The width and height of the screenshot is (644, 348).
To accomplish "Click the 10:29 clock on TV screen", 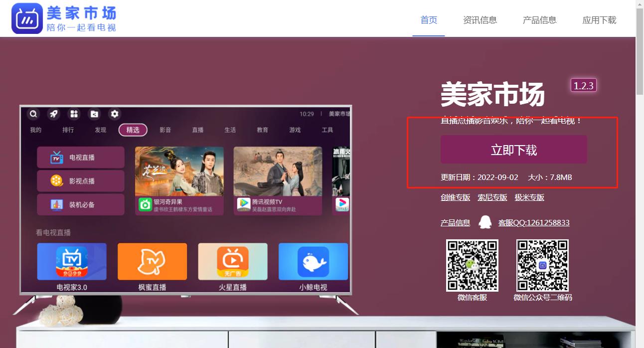I will point(307,114).
